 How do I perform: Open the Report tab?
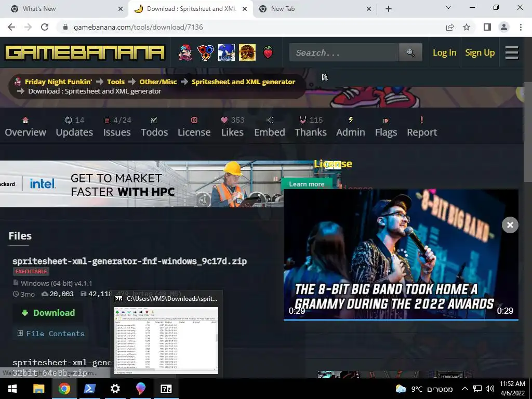tap(422, 127)
